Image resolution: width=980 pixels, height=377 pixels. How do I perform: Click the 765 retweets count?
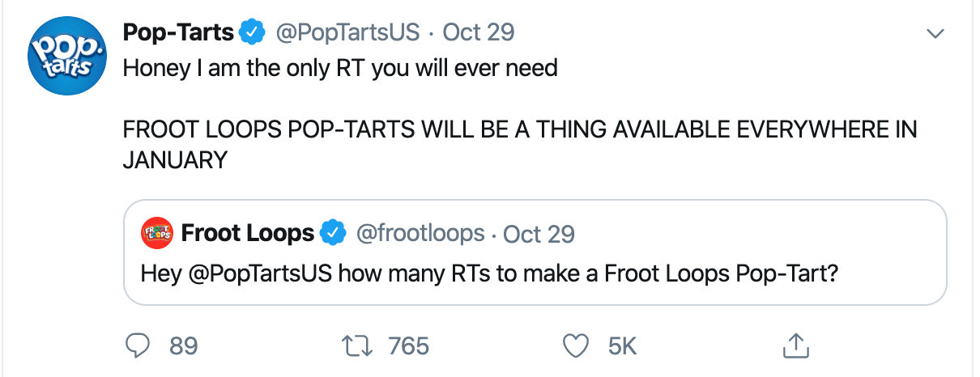pyautogui.click(x=409, y=346)
